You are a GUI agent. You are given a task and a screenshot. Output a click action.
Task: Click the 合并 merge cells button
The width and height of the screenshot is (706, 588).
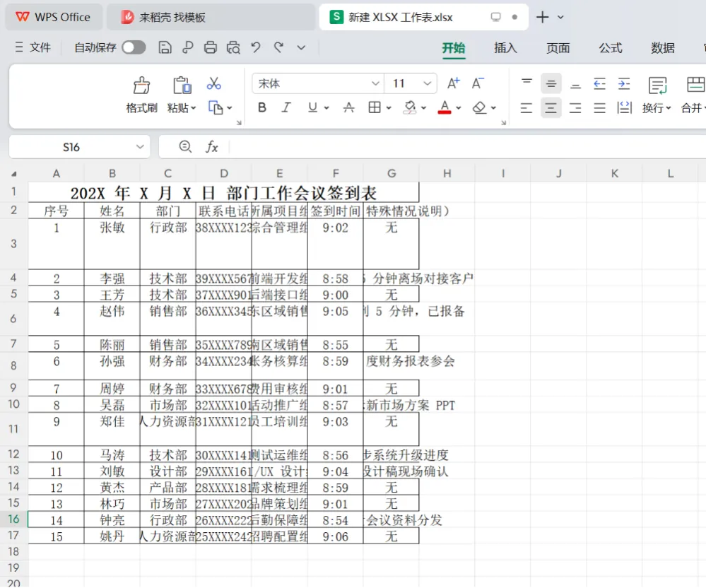point(694,95)
